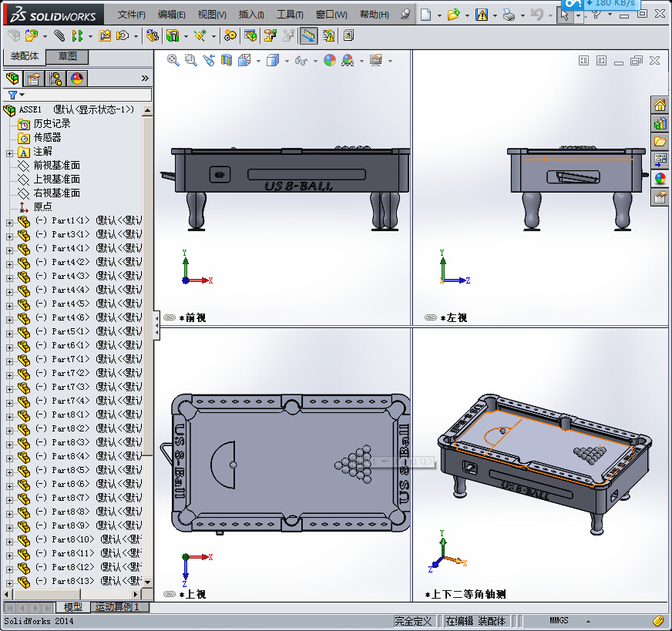672x631 pixels.
Task: Open 窗口(W) menu
Action: click(331, 15)
